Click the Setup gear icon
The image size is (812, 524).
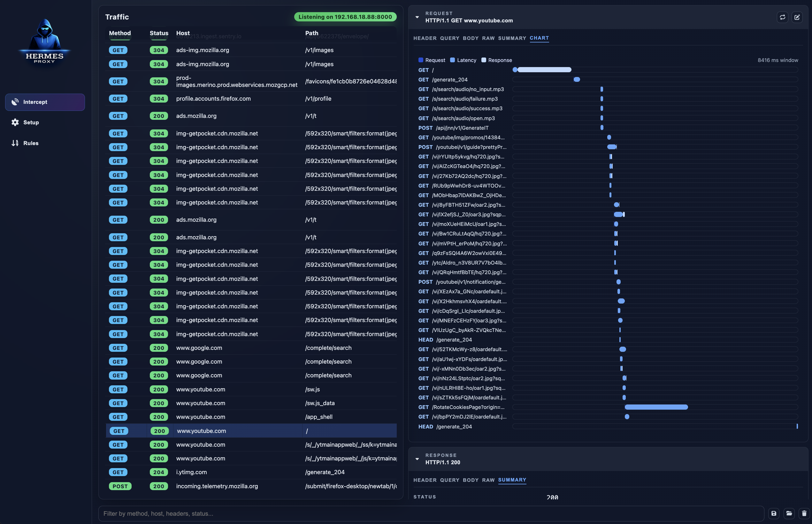click(15, 122)
